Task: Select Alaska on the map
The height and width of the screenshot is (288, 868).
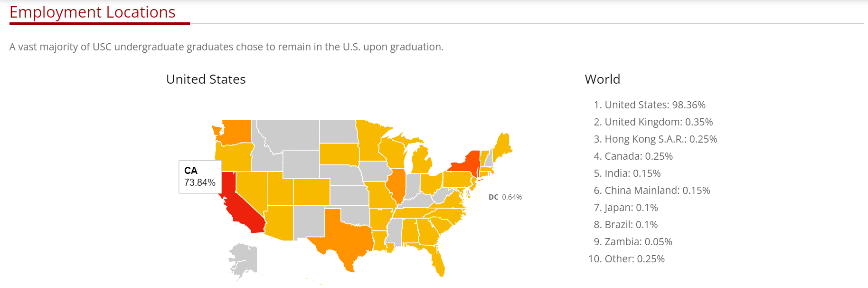Action: [x=243, y=260]
